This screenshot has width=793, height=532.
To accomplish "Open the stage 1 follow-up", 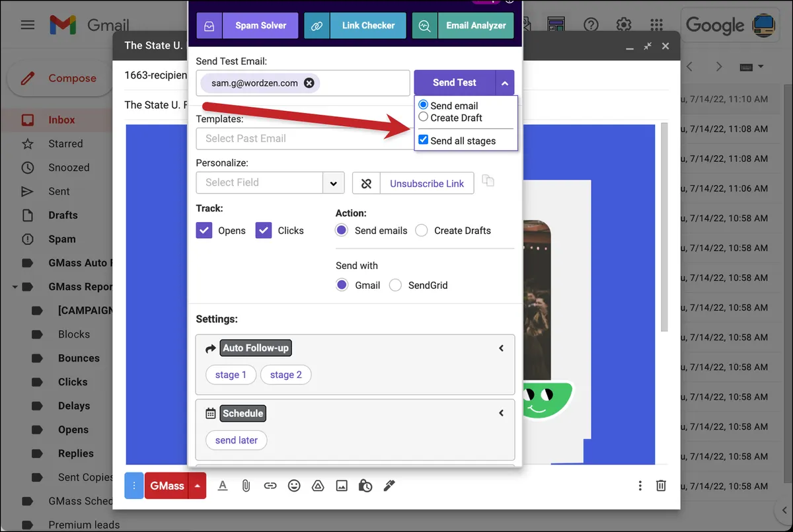I will tap(231, 375).
